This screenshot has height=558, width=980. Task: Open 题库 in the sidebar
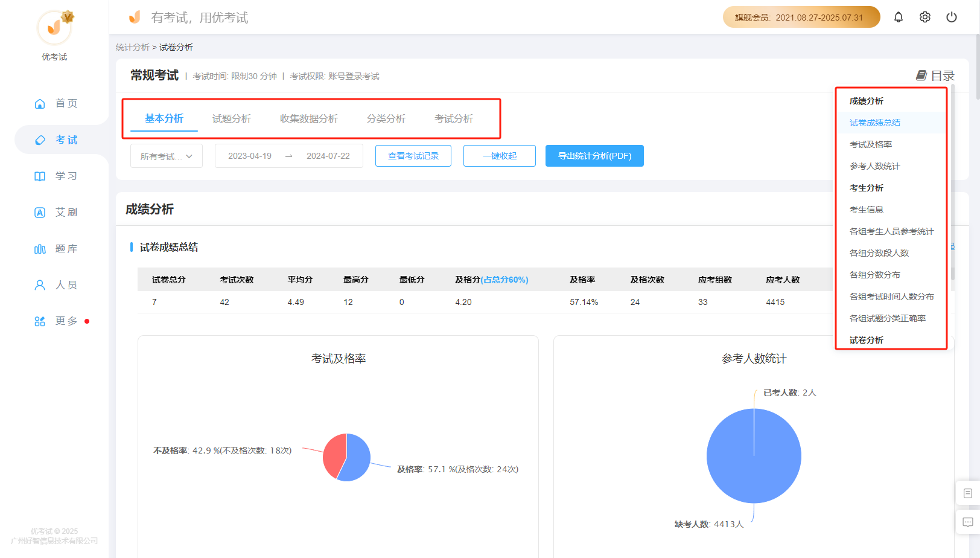(56, 248)
